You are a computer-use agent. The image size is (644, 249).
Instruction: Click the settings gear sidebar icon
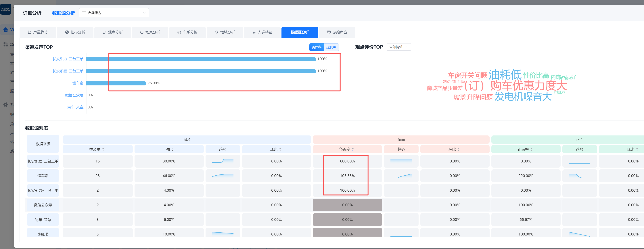[5, 104]
